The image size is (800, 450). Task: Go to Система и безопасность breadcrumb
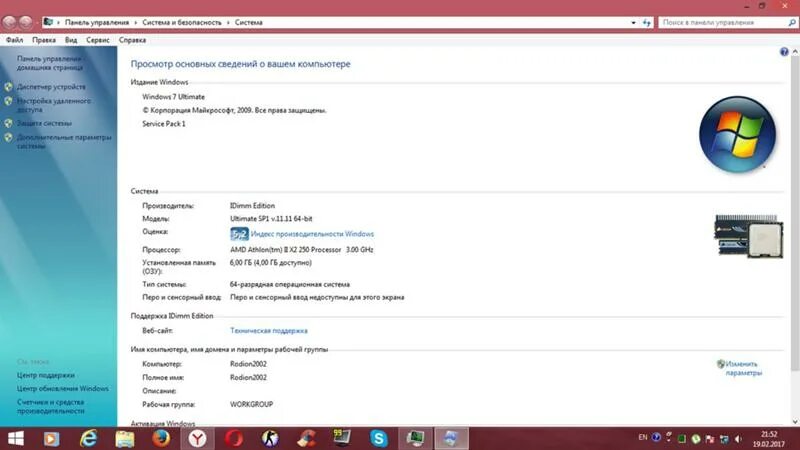click(182, 22)
